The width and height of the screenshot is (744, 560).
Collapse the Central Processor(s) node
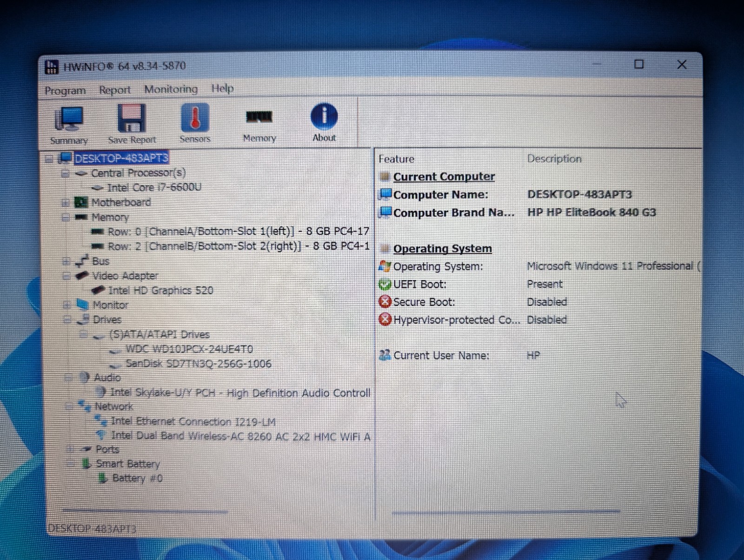coord(66,173)
